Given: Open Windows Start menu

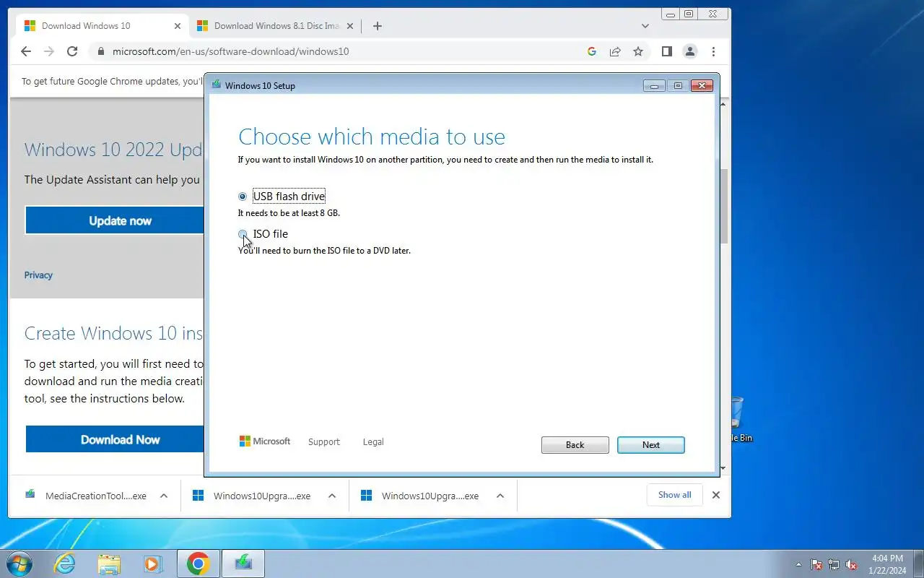Looking at the screenshot, I should pyautogui.click(x=19, y=564).
